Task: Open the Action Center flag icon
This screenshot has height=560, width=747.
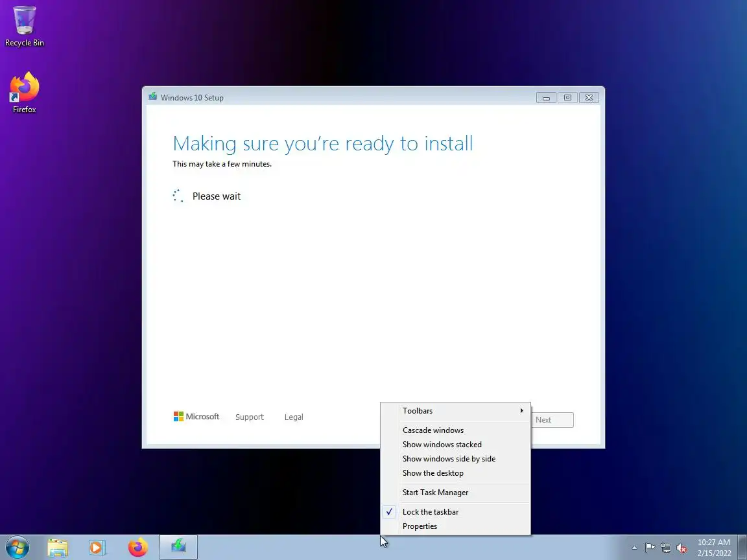Action: (650, 548)
